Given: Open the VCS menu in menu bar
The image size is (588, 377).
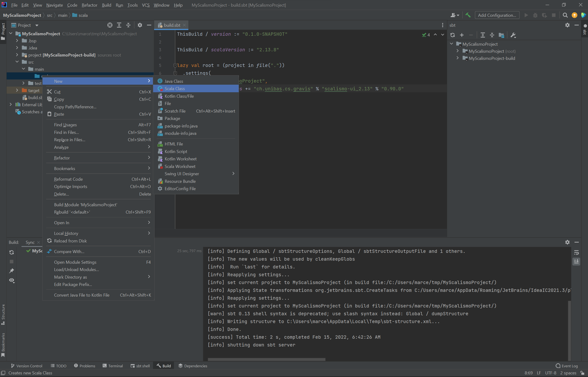Looking at the screenshot, I should click(x=146, y=5).
